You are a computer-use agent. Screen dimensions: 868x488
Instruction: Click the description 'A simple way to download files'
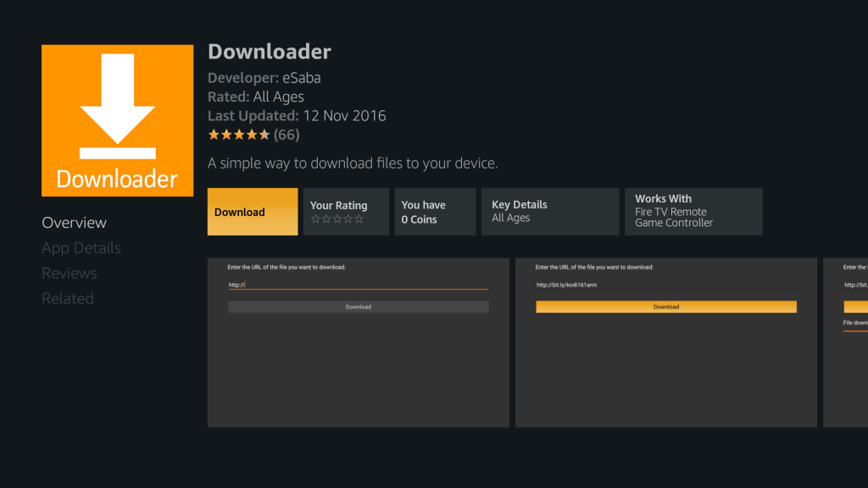pyautogui.click(x=353, y=164)
